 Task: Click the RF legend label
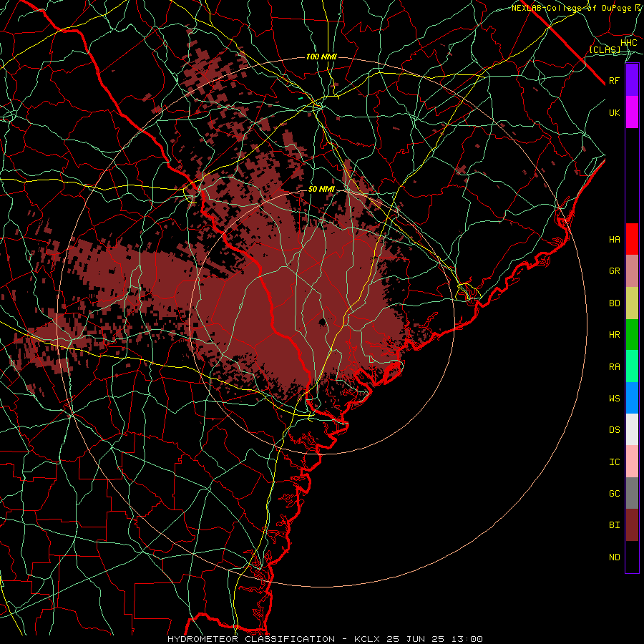[615, 80]
